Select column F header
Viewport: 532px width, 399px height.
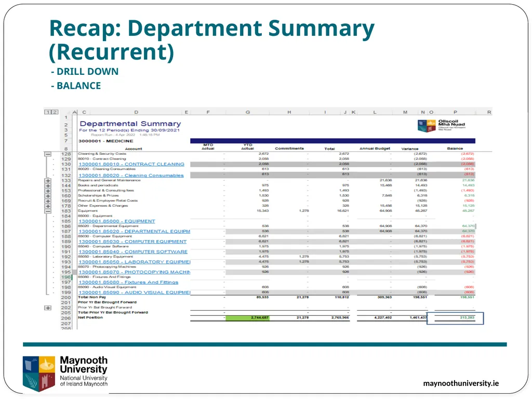[x=208, y=112]
